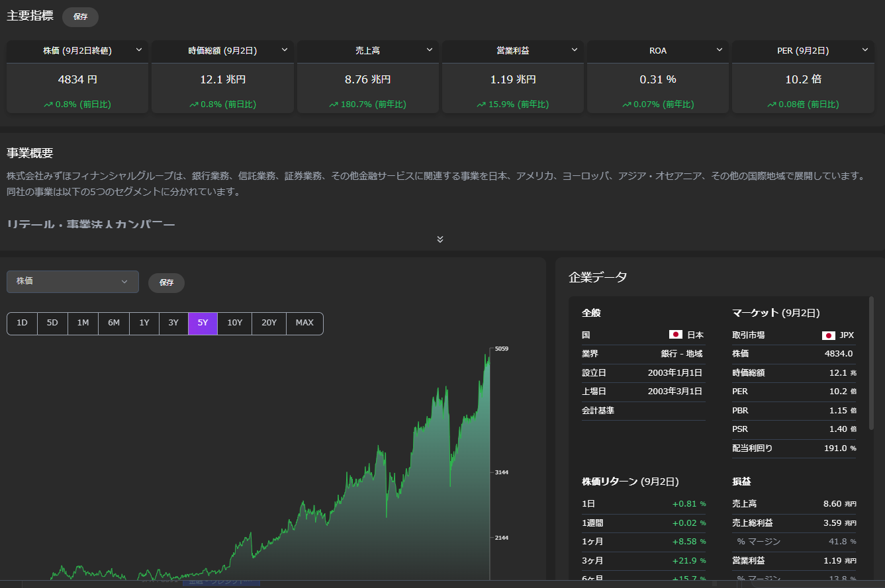
Task: Click the 保存 button beside chart selector
Action: coord(166,282)
